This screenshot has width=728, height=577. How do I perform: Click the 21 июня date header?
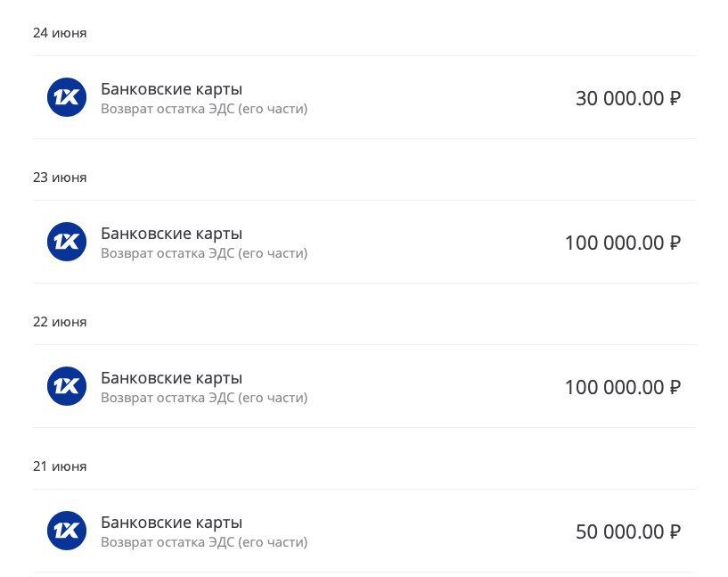[60, 466]
